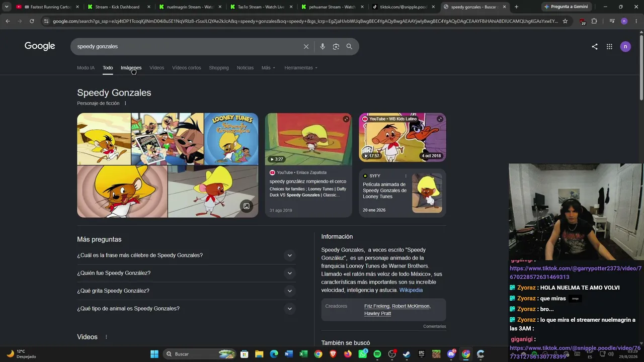The image size is (644, 362).
Task: Go back to the previous page
Action: 8,21
